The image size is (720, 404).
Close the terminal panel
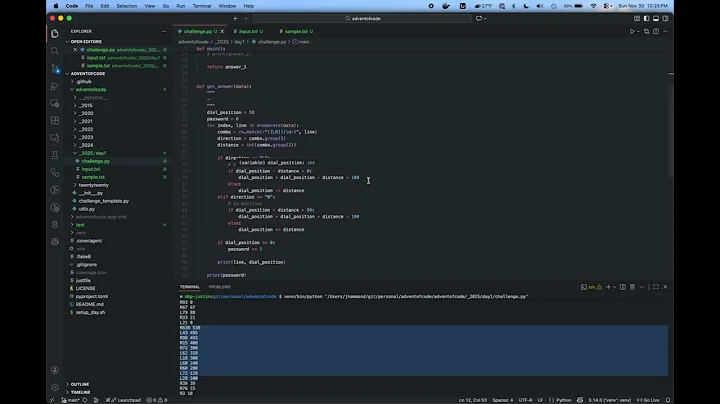point(665,287)
